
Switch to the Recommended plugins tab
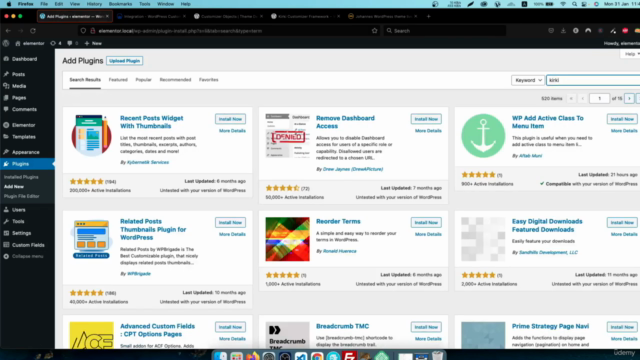(175, 80)
